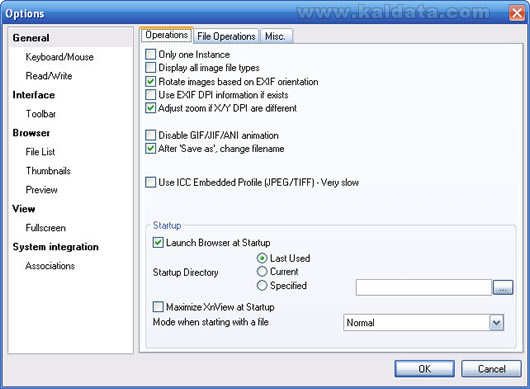The image size is (530, 389).
Task: Choose the Interface category
Action: point(33,95)
